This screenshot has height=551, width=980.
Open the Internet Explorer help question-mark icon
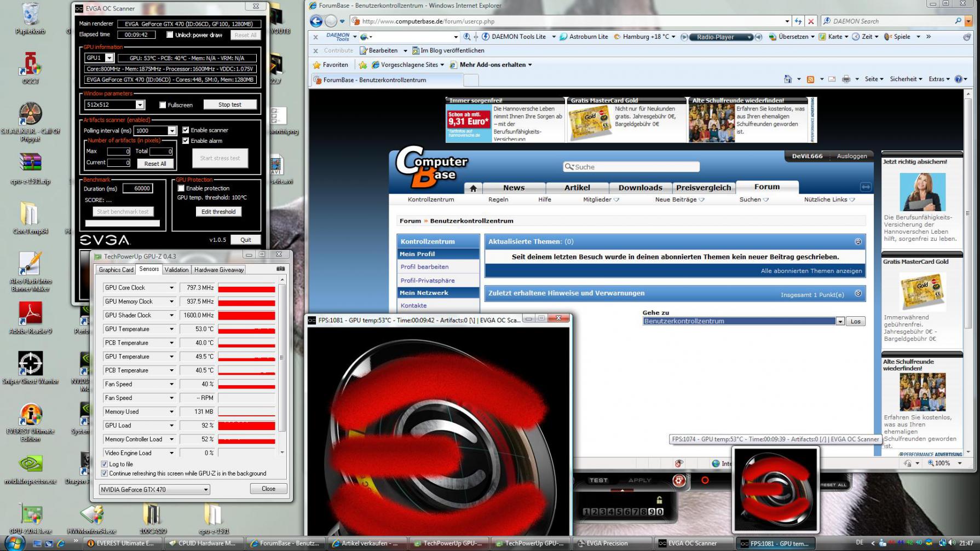point(958,79)
